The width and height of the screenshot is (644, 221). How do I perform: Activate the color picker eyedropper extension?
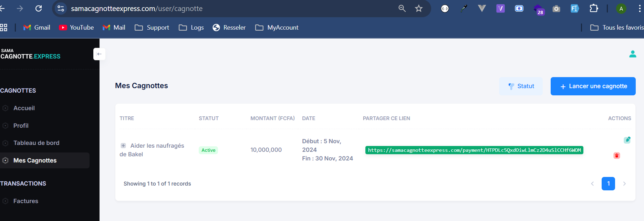[464, 9]
